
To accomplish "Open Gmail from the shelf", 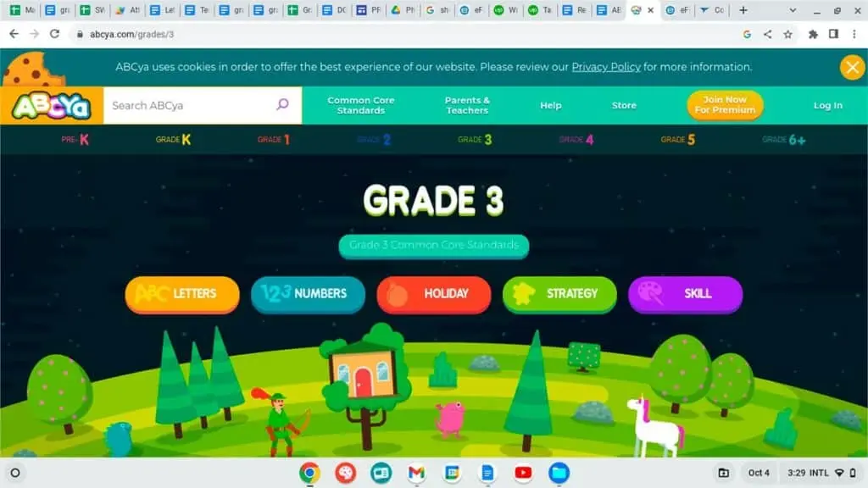I will [x=416, y=473].
